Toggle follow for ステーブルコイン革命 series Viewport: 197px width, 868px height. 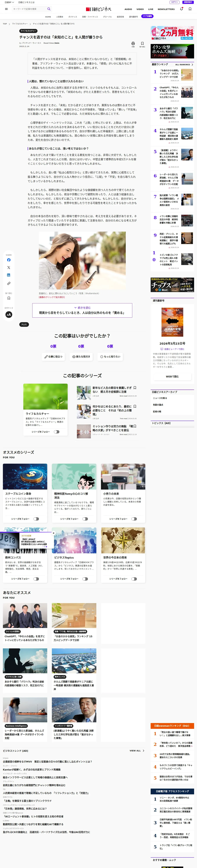click(36, 519)
